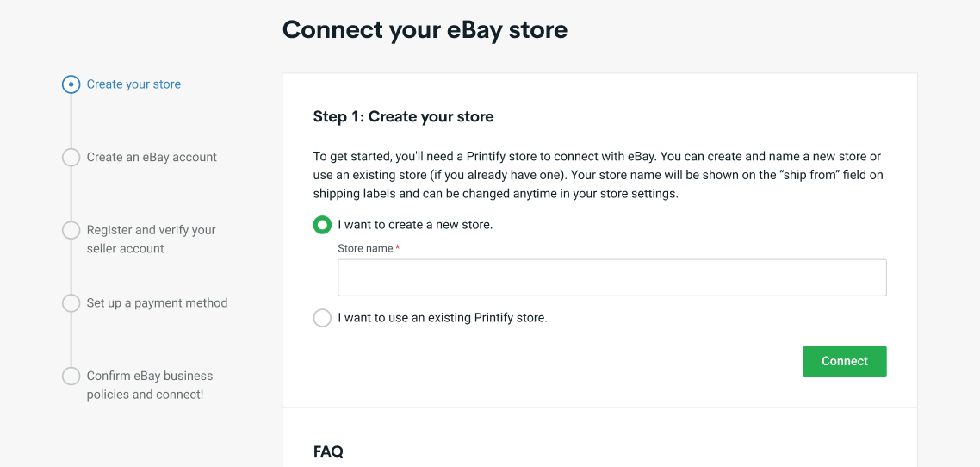980x467 pixels.
Task: Open the 'Create your store' step in sidebar
Action: click(133, 84)
